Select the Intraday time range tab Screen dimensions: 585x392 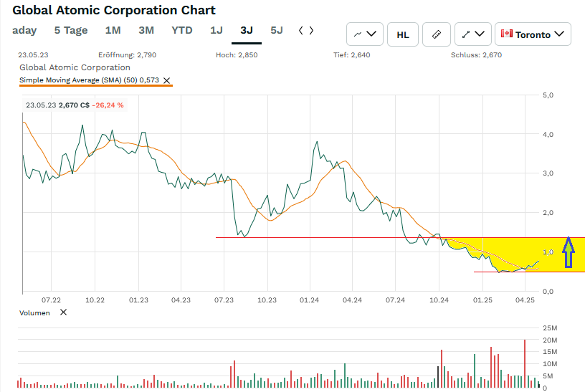coord(24,30)
